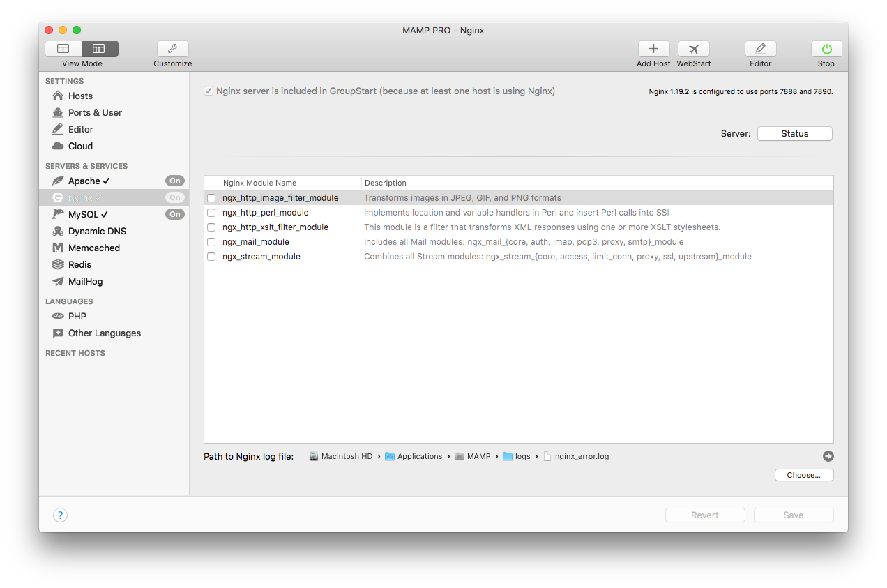Click Applications folder in log path
This screenshot has width=887, height=588.
pos(419,456)
